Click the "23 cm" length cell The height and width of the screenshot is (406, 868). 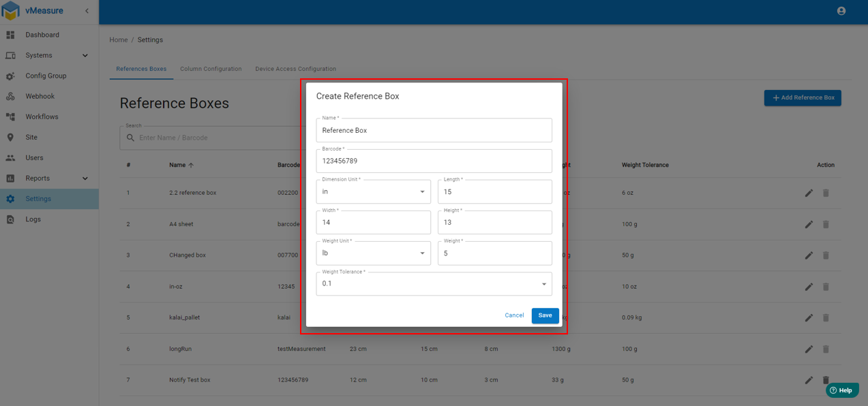pos(359,349)
